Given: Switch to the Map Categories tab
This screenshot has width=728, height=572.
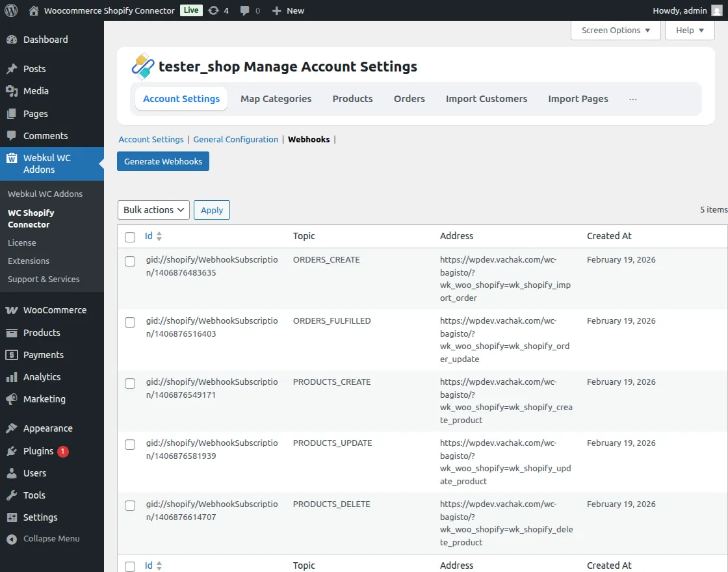Looking at the screenshot, I should 276,99.
